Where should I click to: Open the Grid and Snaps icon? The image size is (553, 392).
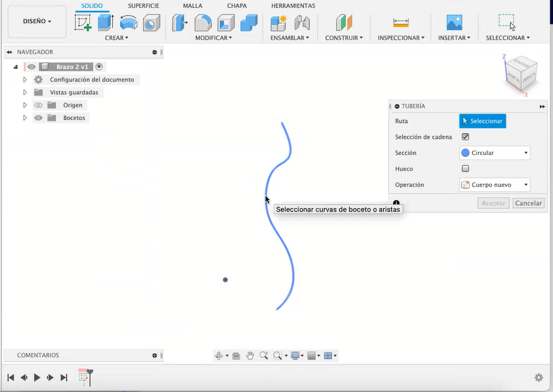(x=311, y=356)
